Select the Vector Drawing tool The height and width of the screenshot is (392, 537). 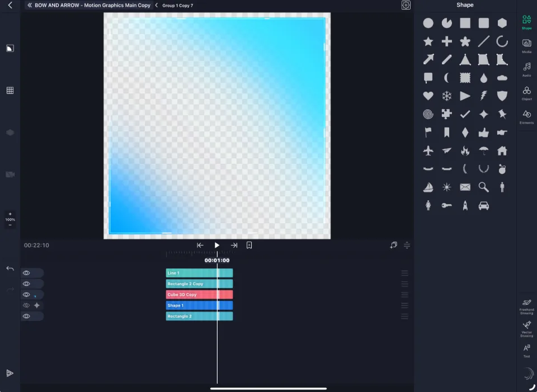click(527, 329)
